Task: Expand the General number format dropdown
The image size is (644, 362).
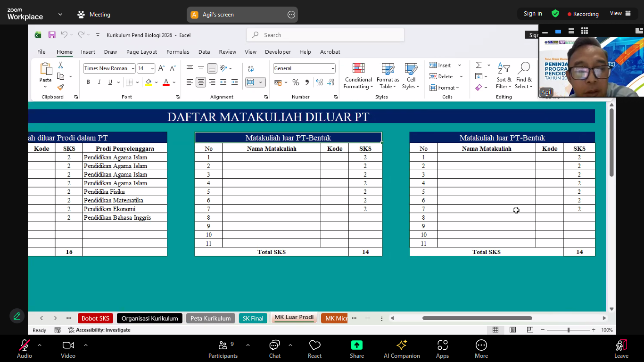Action: coord(332,68)
